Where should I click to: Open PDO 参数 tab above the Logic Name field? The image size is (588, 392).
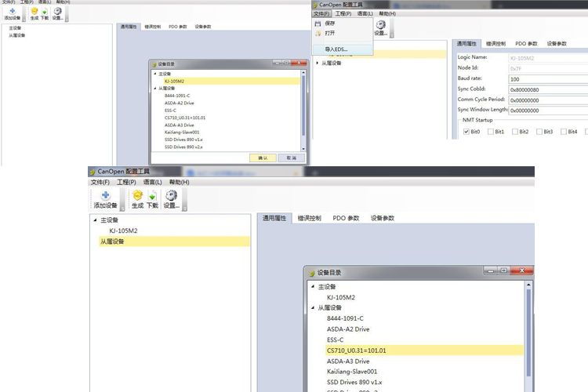coord(526,44)
